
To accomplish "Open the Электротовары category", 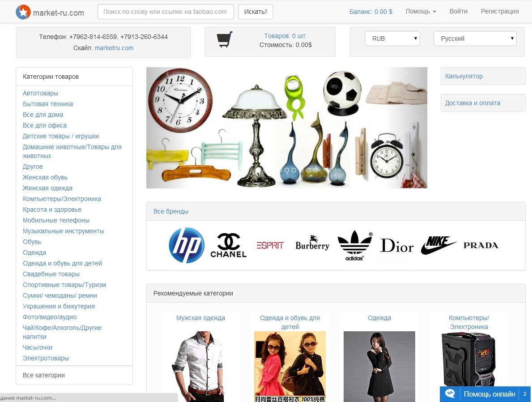I will point(46,358).
